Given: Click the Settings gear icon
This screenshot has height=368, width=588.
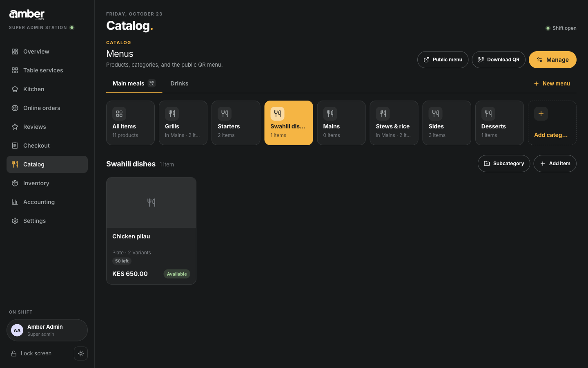Looking at the screenshot, I should tap(15, 221).
